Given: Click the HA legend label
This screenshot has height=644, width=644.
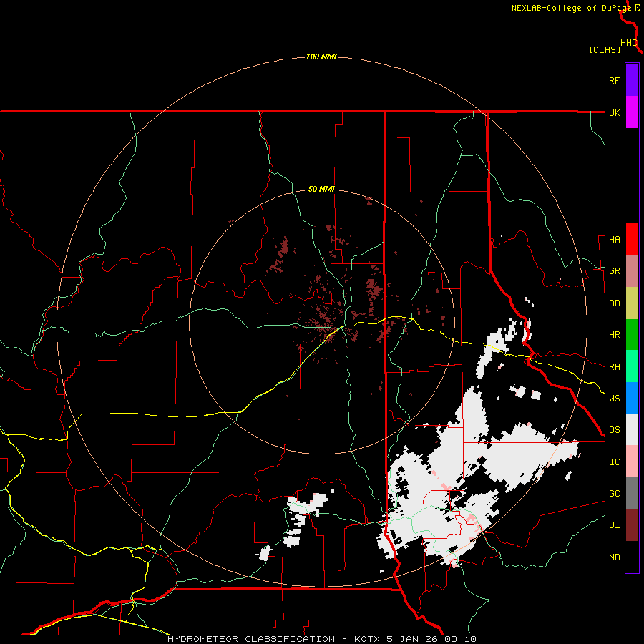Looking at the screenshot, I should 614,240.
